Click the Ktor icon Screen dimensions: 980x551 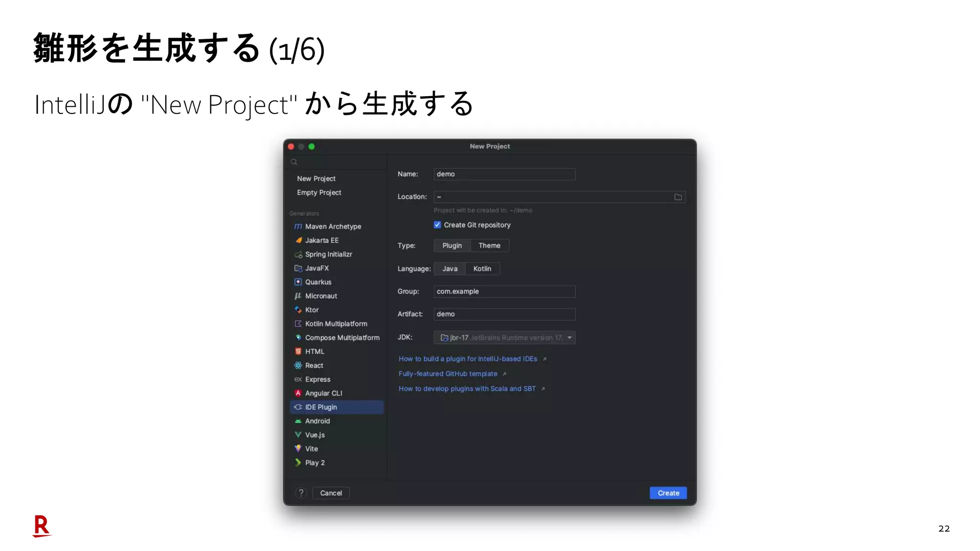pos(298,310)
